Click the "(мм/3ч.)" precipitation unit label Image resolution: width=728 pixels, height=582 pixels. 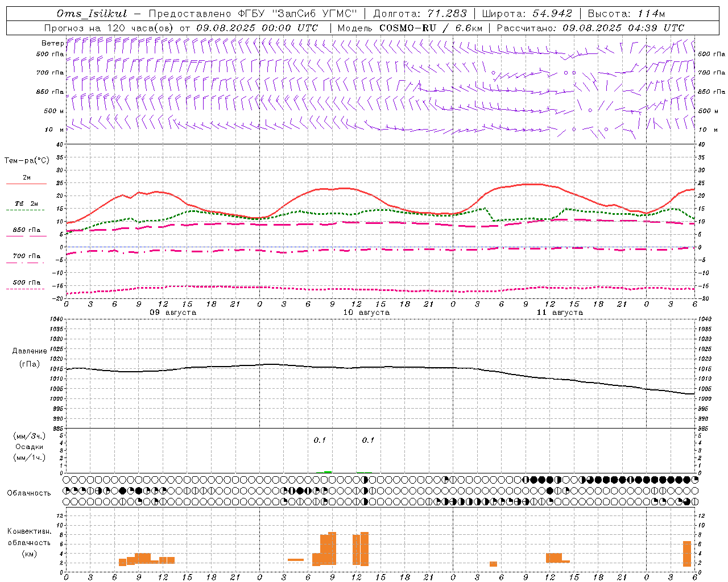pyautogui.click(x=30, y=436)
